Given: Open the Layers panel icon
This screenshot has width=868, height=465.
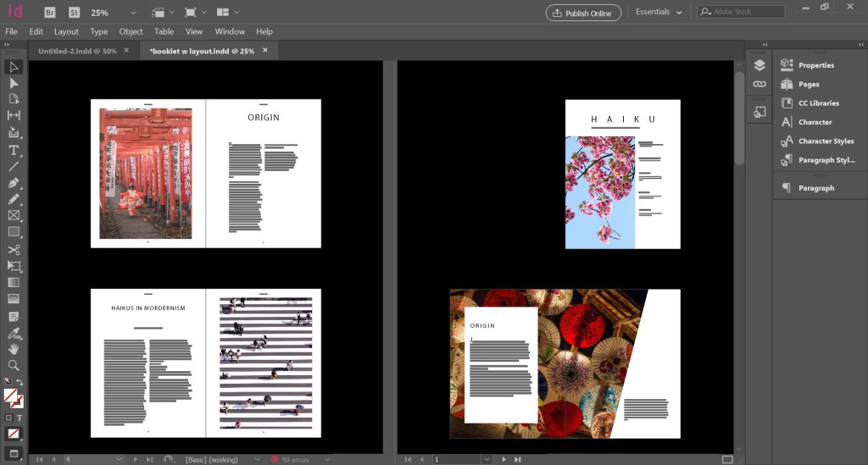Looking at the screenshot, I should tap(759, 65).
